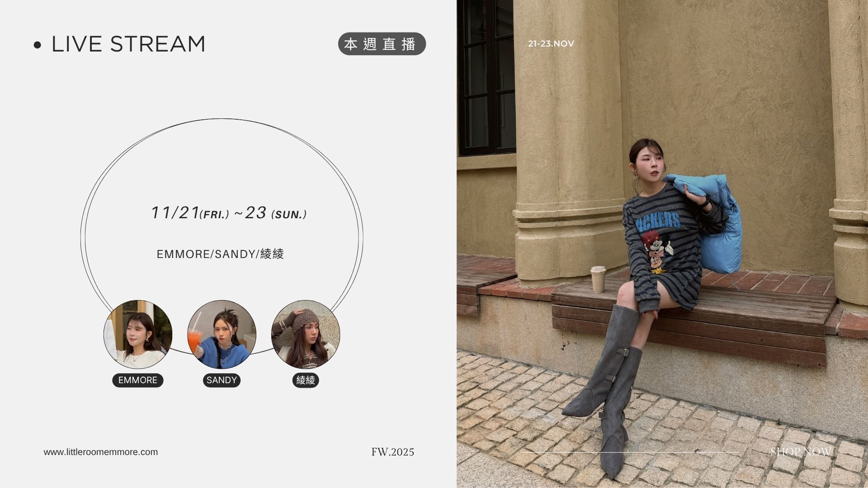Click the coffee cup on the bench
The width and height of the screenshot is (868, 488).
[598, 279]
